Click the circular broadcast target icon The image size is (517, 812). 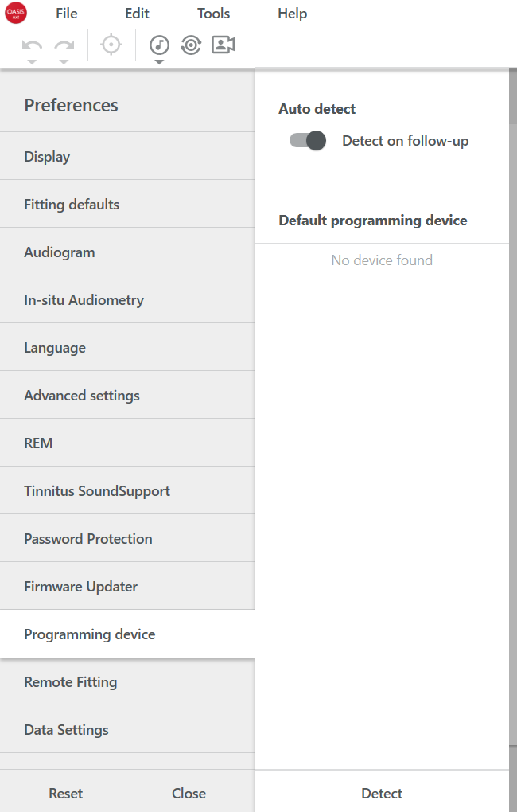click(x=191, y=45)
